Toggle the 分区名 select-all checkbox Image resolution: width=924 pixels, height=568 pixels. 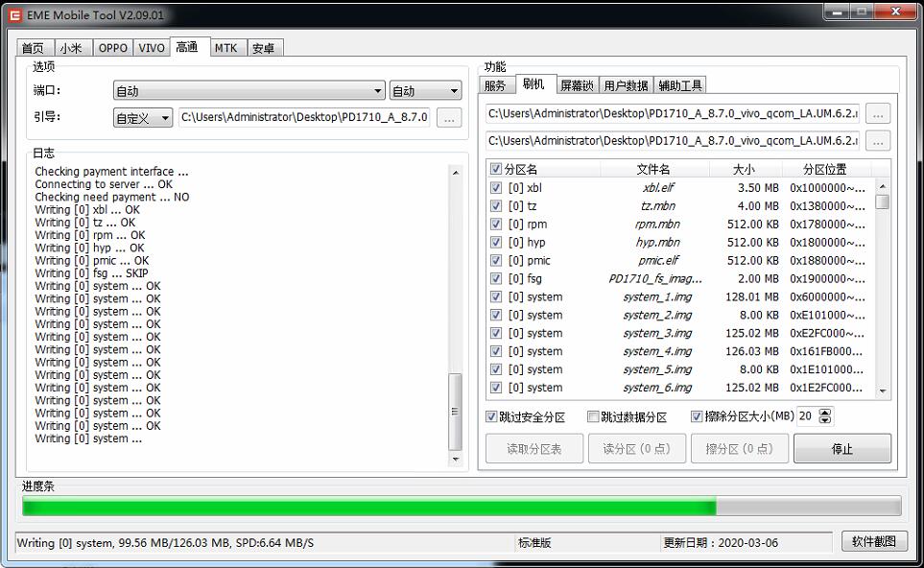pos(496,169)
